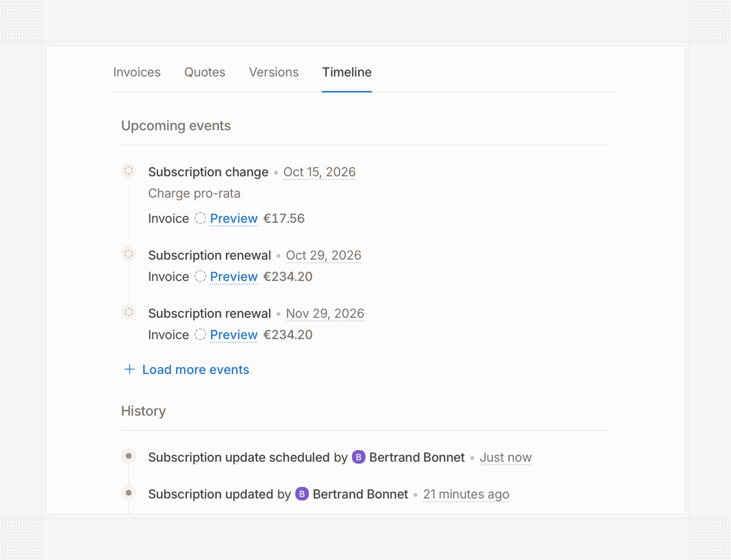Click Bertrand Bonnet avatar in update scheduled row
The image size is (731, 560).
coord(358,457)
